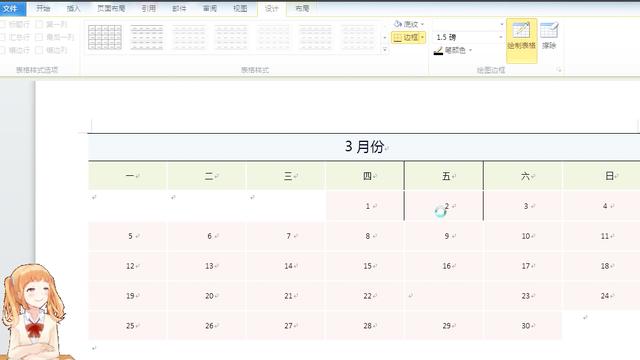This screenshot has height=360, width=640.
Task: Switch to the 引用 references tab
Action: tap(149, 8)
